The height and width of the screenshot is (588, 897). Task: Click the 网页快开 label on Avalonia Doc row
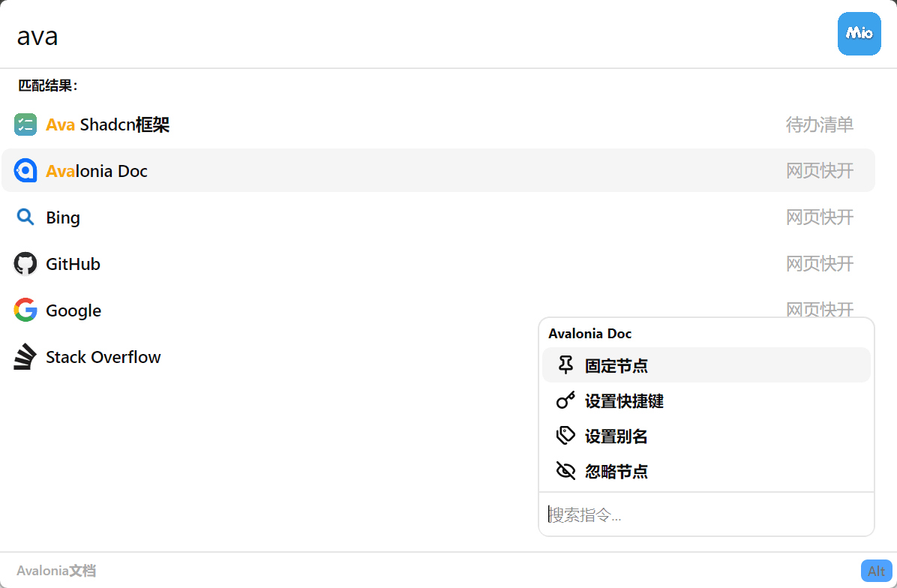[819, 170]
